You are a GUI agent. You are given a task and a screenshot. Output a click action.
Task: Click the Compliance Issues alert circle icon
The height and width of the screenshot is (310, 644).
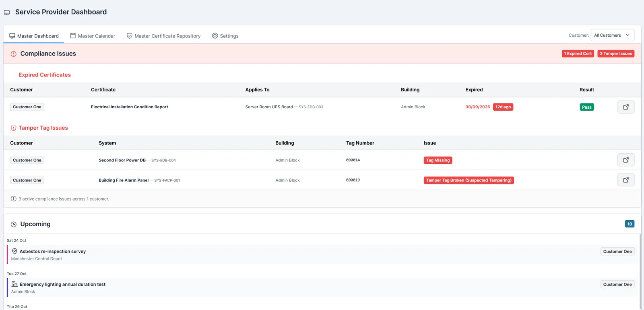coord(14,54)
